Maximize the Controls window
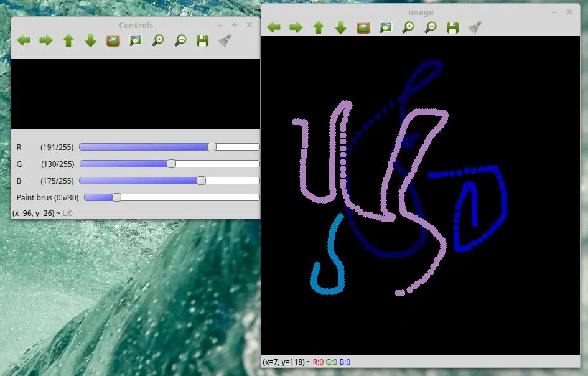Image resolution: width=588 pixels, height=376 pixels. (235, 25)
